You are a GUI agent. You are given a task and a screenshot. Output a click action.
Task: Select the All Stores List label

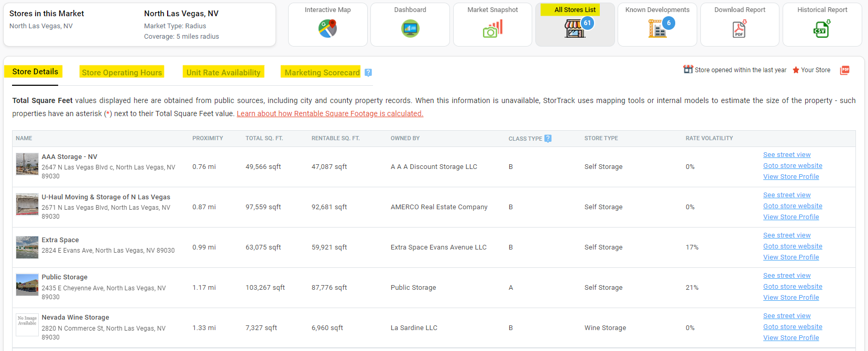[575, 10]
